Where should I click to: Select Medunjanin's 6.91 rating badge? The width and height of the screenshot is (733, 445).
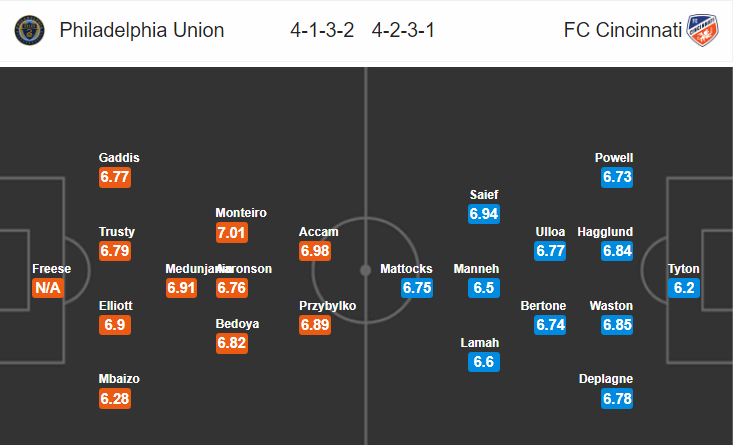(181, 288)
